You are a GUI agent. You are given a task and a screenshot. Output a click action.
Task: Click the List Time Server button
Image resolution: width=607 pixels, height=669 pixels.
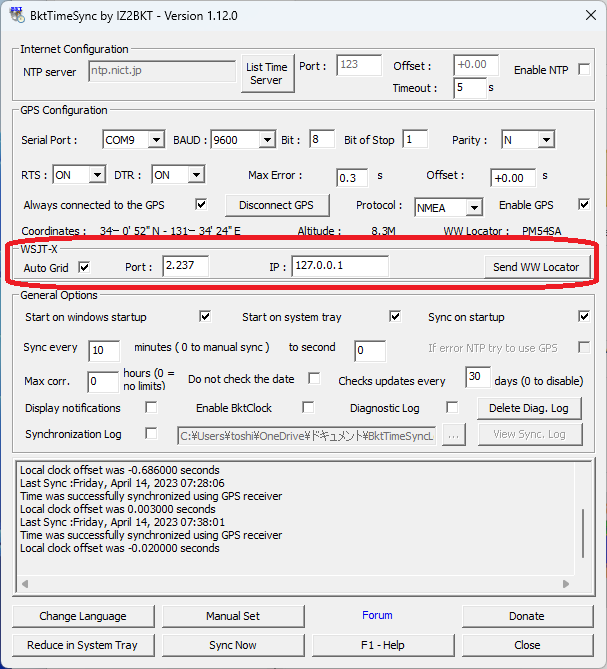coord(268,73)
